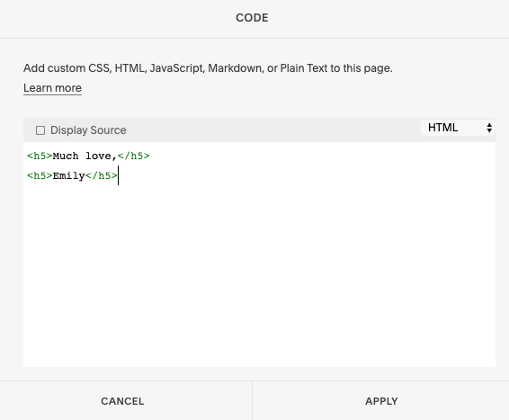Click the opening h5 tag on first line
The width and height of the screenshot is (509, 420).
pyautogui.click(x=40, y=156)
